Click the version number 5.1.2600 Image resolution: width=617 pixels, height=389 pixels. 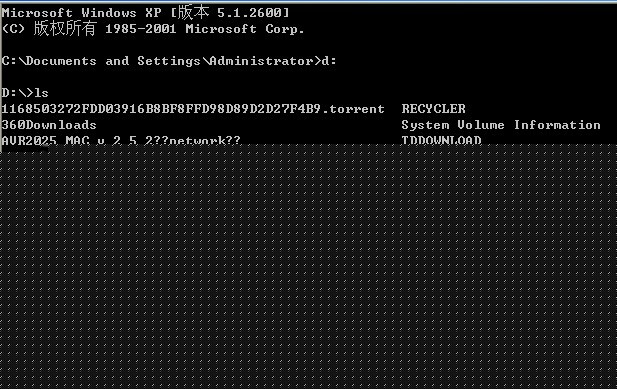[x=249, y=13]
